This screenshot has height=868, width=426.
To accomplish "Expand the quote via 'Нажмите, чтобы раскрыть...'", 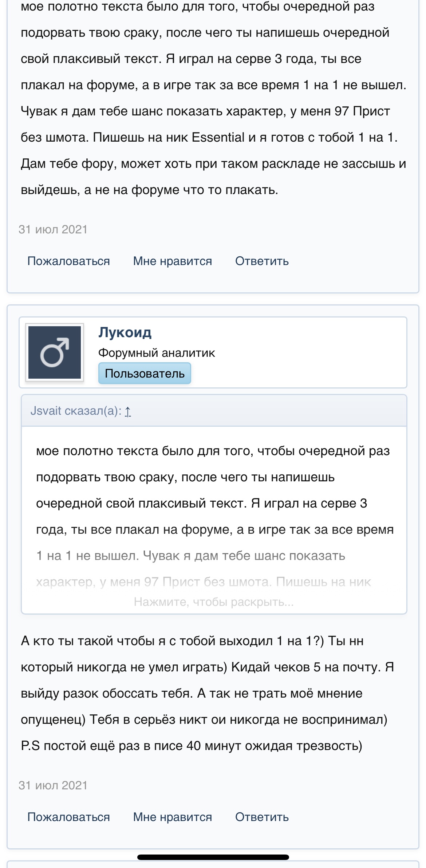I will click(x=214, y=602).
